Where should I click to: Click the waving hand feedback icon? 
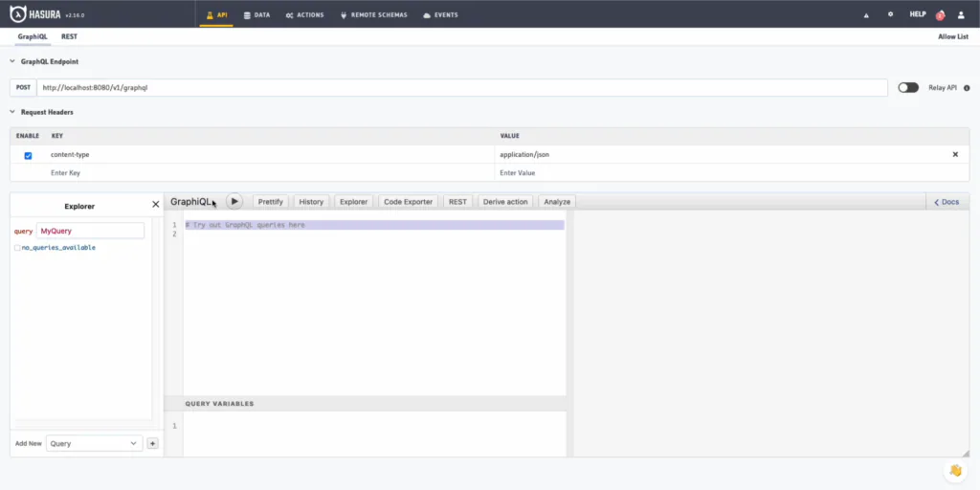click(955, 471)
